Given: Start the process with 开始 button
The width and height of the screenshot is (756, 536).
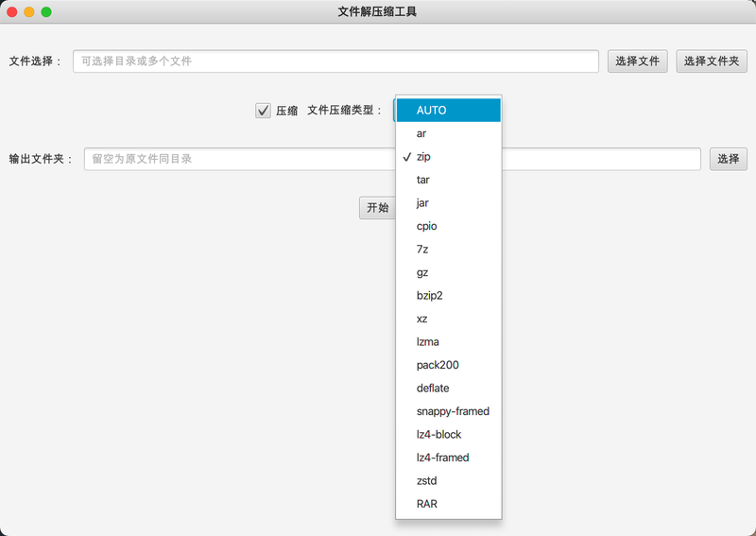Looking at the screenshot, I should pos(377,208).
